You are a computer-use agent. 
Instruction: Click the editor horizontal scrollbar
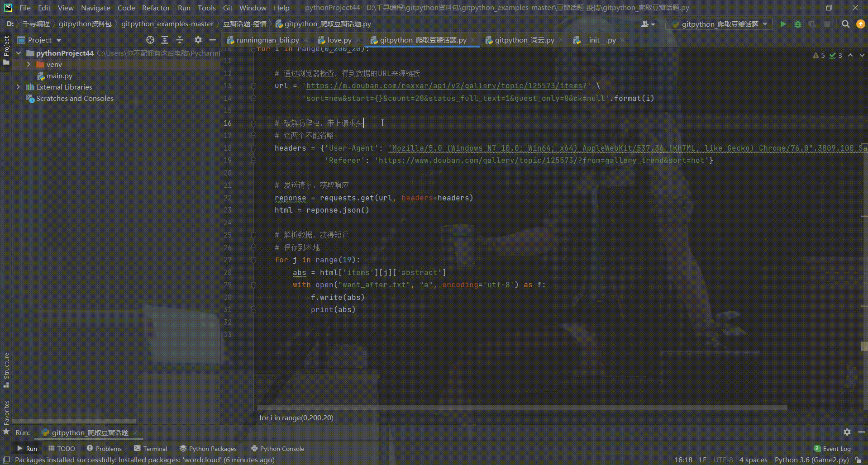[522, 407]
